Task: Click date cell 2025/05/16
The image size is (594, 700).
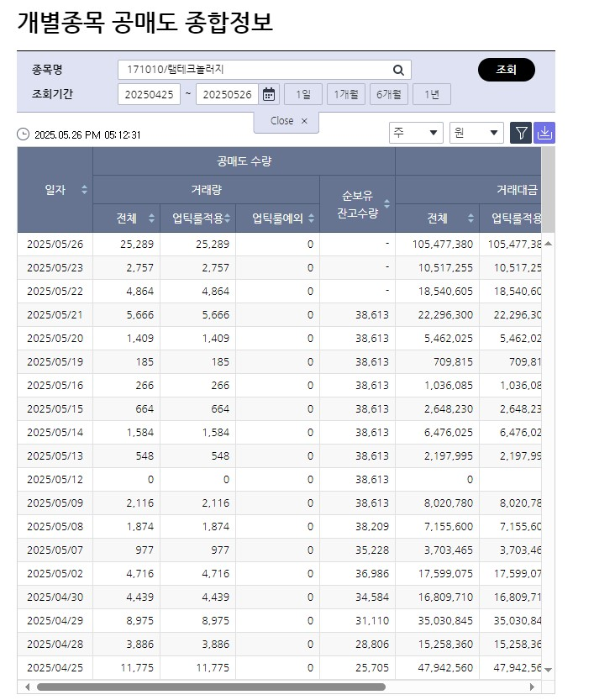Action: coord(55,385)
